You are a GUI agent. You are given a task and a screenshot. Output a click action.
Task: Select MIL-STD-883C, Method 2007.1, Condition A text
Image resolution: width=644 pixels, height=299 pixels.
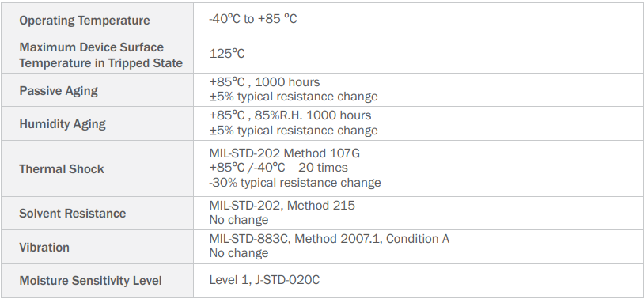coord(329,239)
